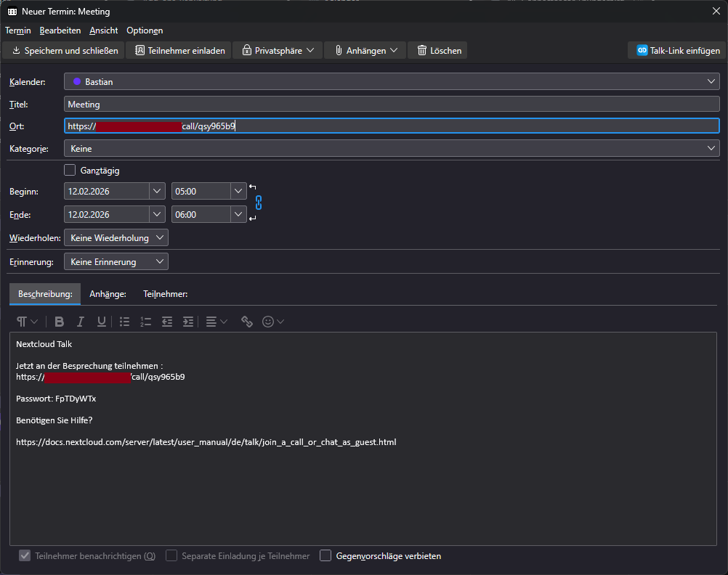Expand the Kalender selector showing Bastian
Viewport: 728px width, 575px height.
[x=392, y=82]
